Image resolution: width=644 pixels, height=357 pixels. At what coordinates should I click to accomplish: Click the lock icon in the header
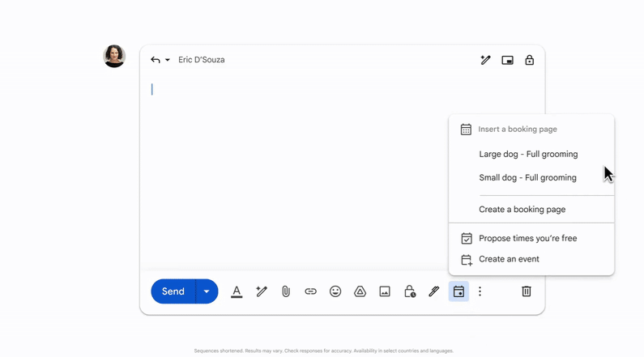tap(530, 60)
